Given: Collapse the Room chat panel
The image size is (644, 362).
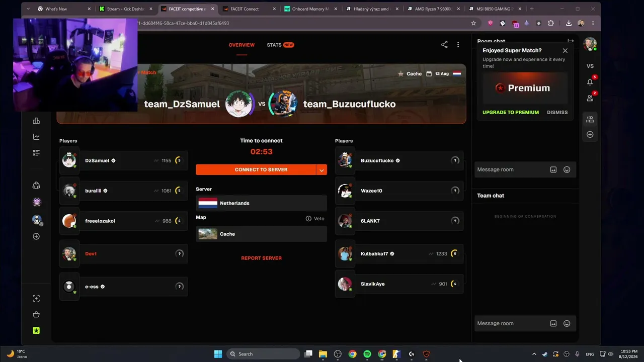Looking at the screenshot, I should [571, 41].
